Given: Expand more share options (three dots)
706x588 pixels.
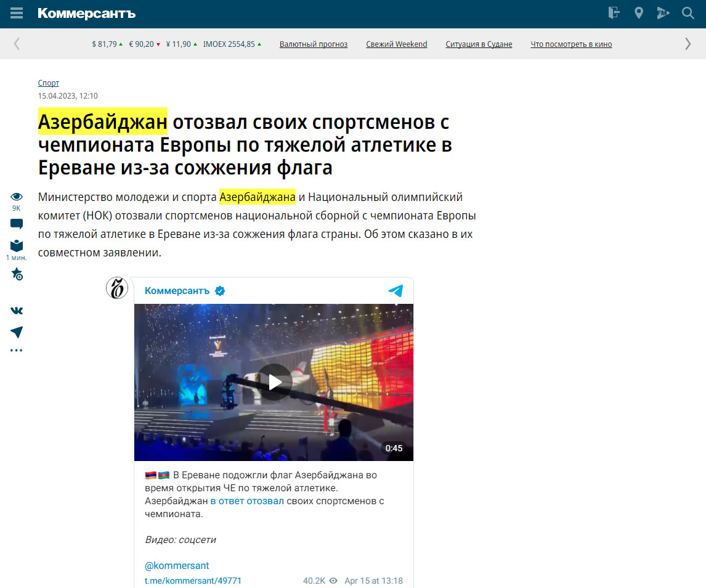Looking at the screenshot, I should click(x=17, y=351).
